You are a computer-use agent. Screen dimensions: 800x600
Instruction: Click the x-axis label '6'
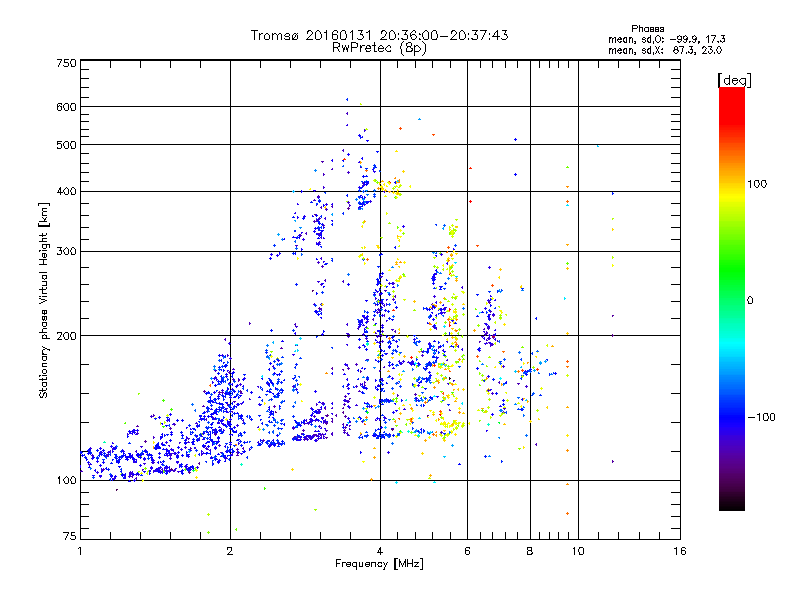467,551
